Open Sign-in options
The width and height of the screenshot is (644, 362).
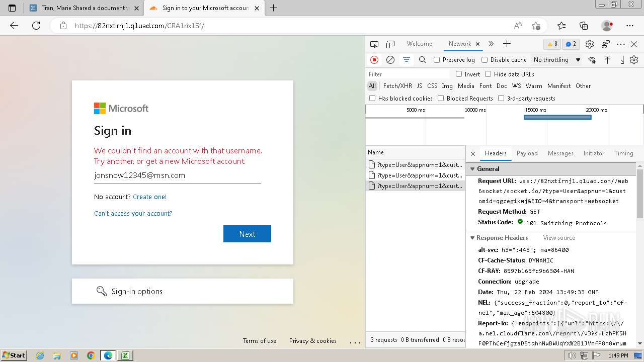tap(182, 291)
